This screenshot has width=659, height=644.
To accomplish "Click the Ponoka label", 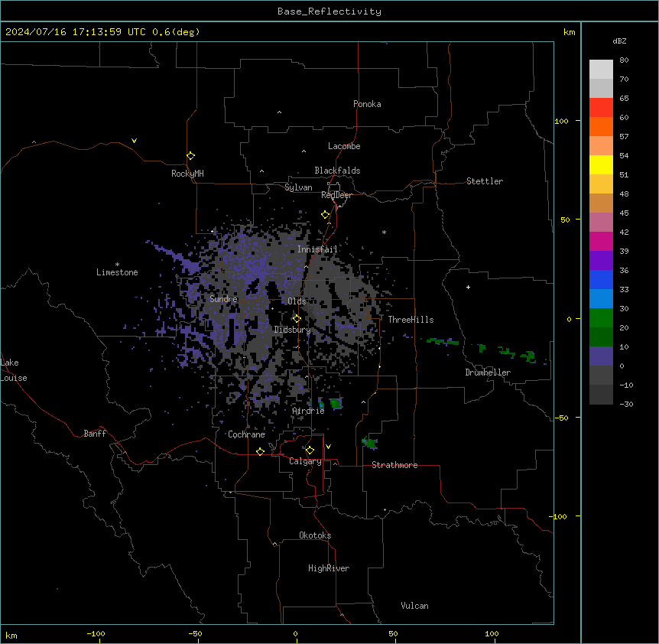I will coord(367,104).
